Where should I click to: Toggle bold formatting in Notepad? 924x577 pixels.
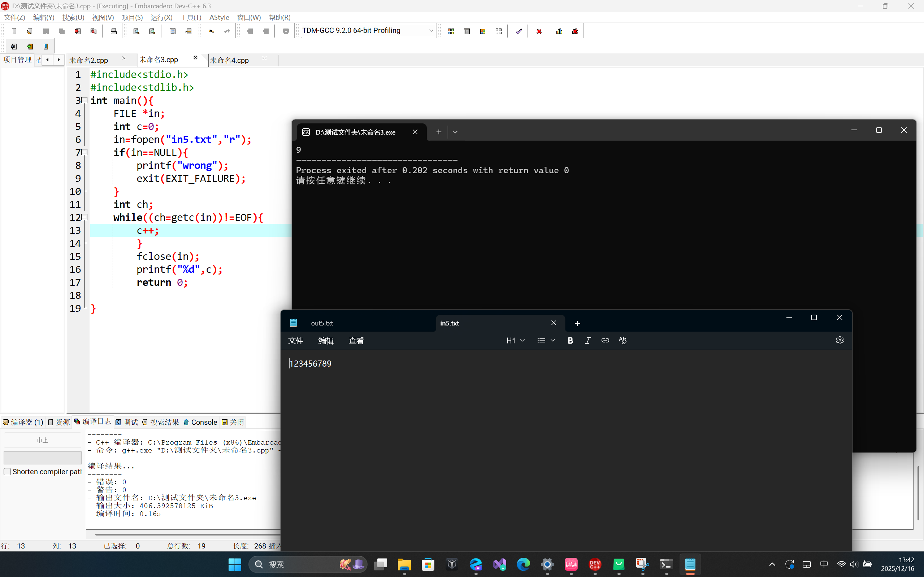(570, 340)
